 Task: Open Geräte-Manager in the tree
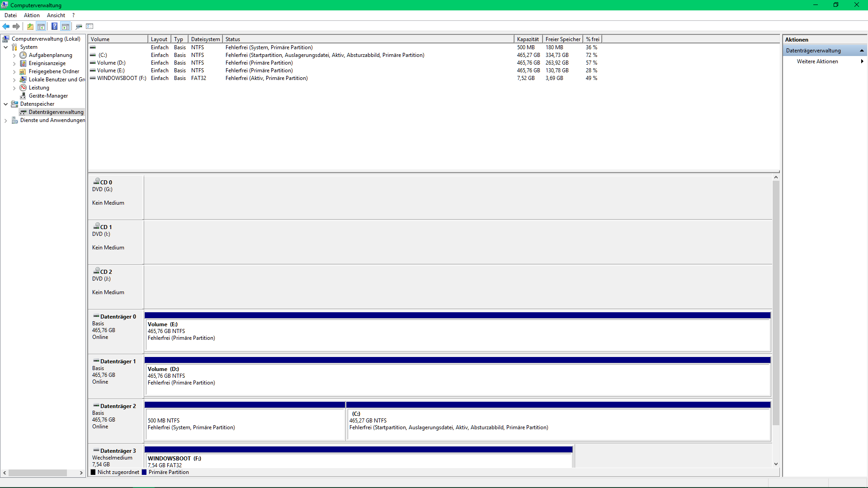pyautogui.click(x=48, y=96)
